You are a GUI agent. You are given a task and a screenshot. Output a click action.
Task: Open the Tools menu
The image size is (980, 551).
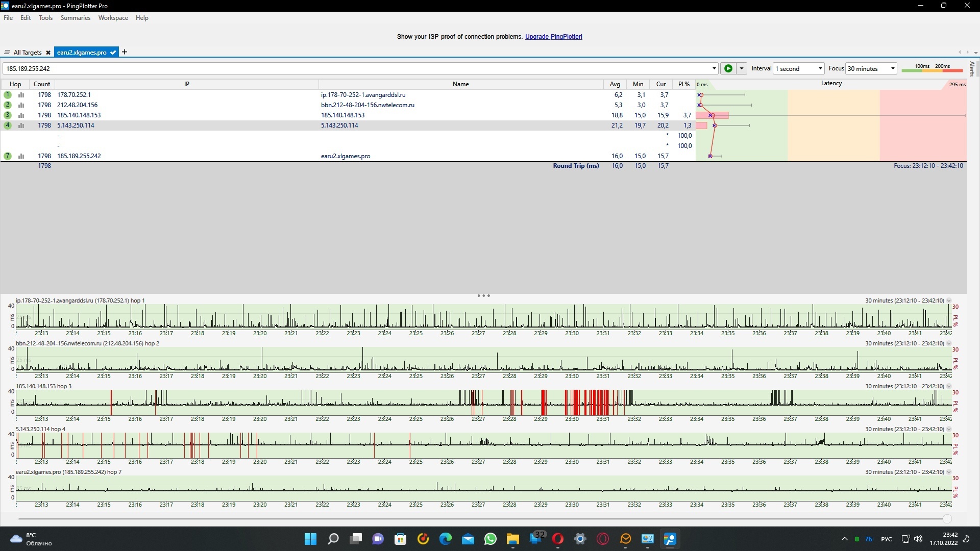click(45, 18)
